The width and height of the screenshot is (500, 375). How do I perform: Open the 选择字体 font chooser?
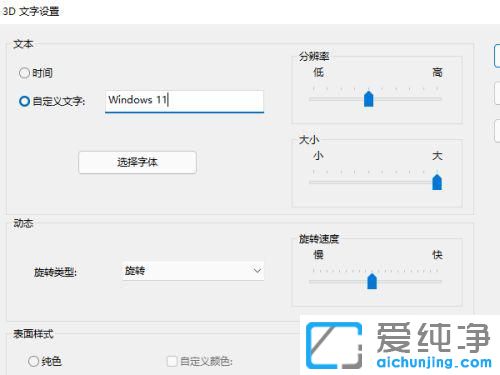pos(137,162)
